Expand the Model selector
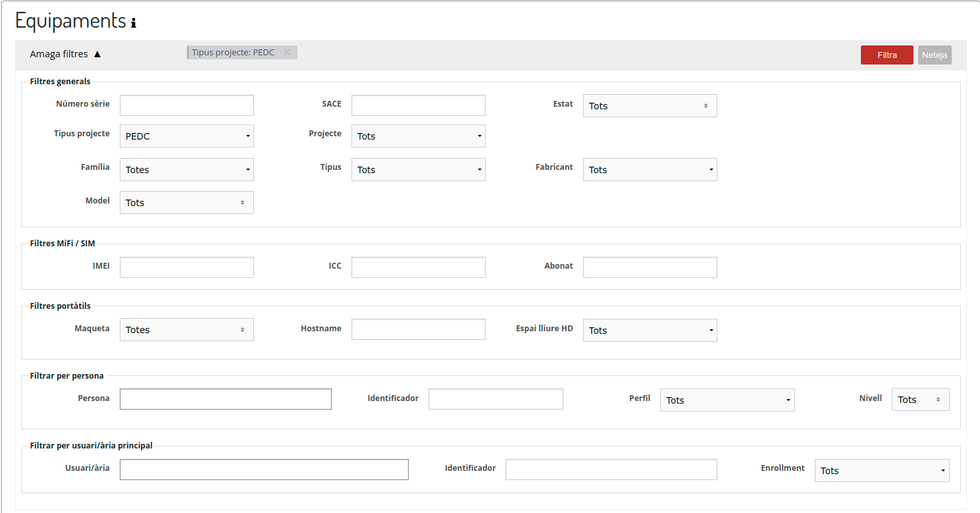980x513 pixels. point(187,203)
